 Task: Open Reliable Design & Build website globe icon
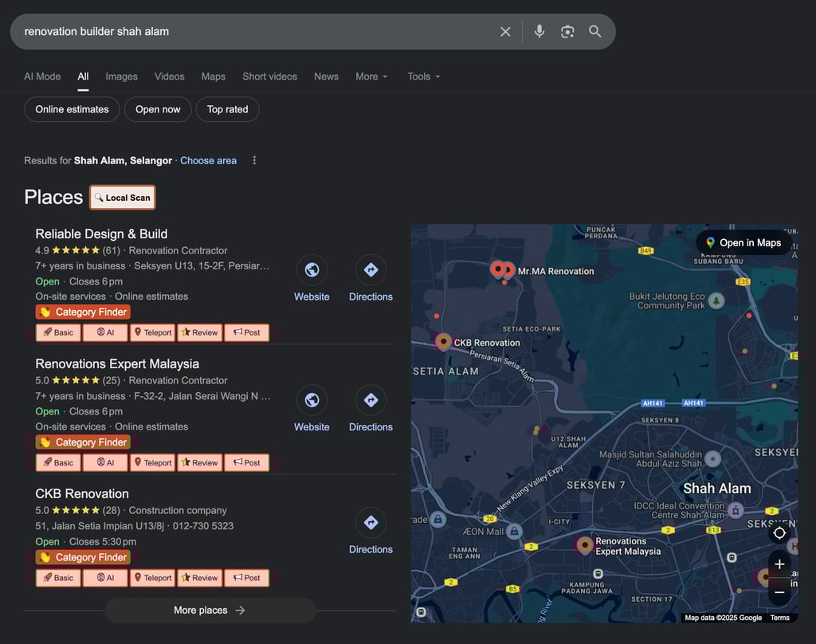tap(312, 269)
